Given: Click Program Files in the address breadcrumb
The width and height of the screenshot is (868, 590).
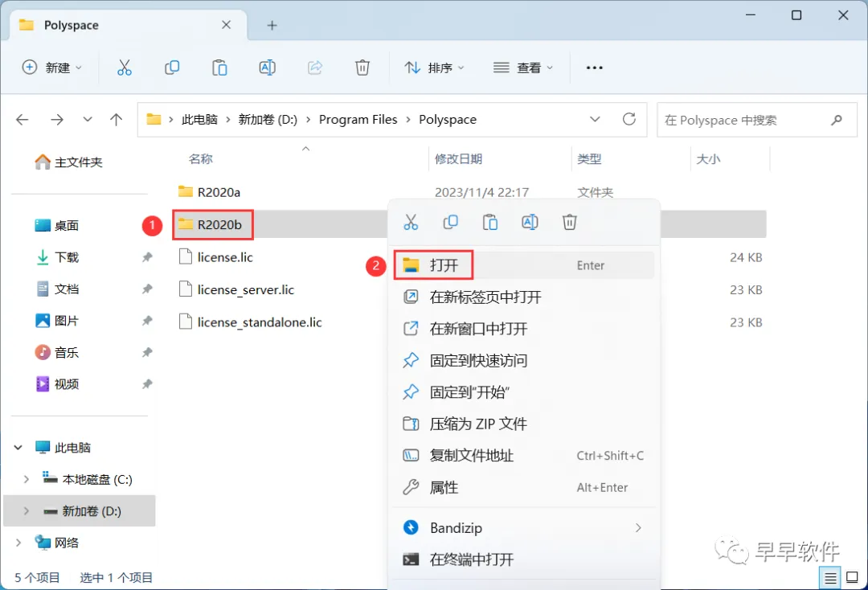Looking at the screenshot, I should [358, 120].
